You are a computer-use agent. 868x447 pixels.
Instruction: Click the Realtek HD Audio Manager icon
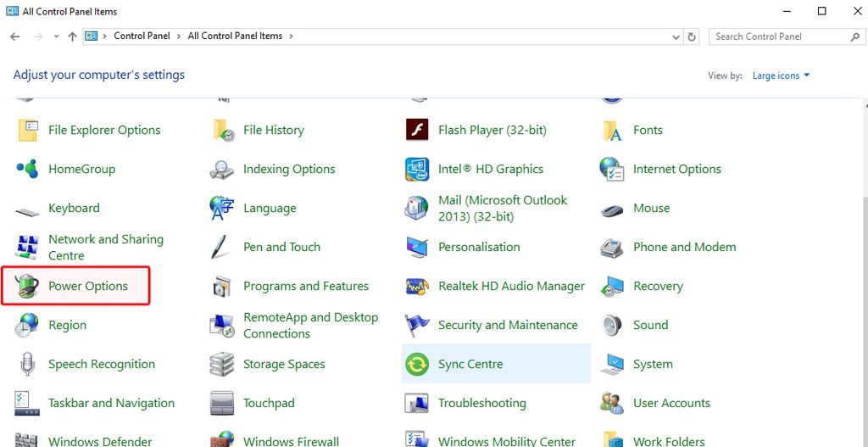tap(417, 287)
